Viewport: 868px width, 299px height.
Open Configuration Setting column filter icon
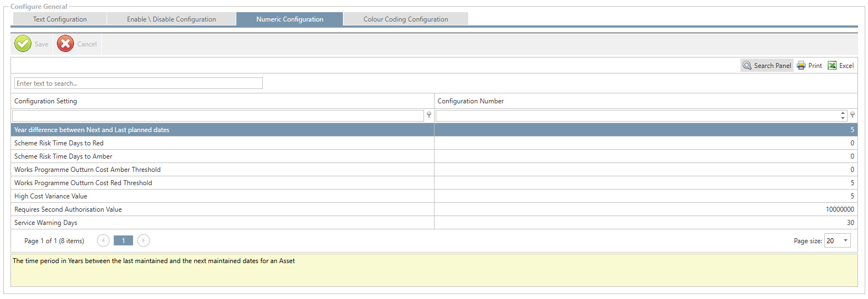coord(429,115)
